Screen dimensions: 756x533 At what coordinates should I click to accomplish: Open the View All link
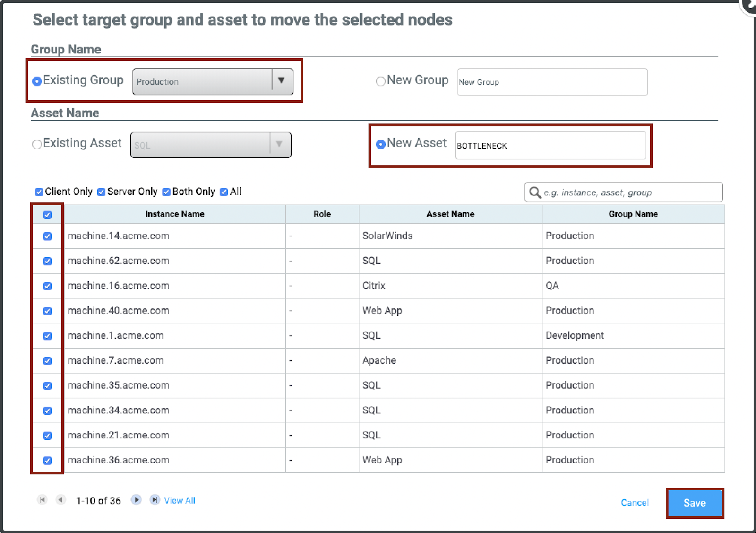pyautogui.click(x=180, y=500)
